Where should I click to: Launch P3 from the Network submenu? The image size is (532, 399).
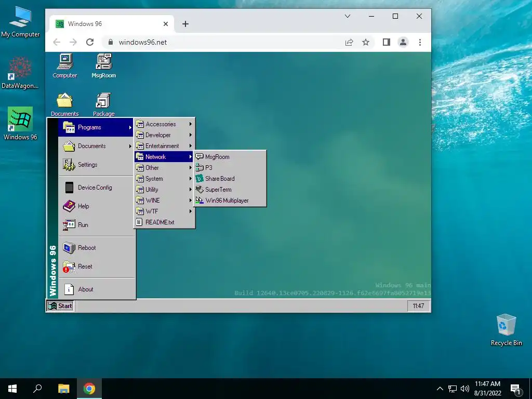coord(230,168)
